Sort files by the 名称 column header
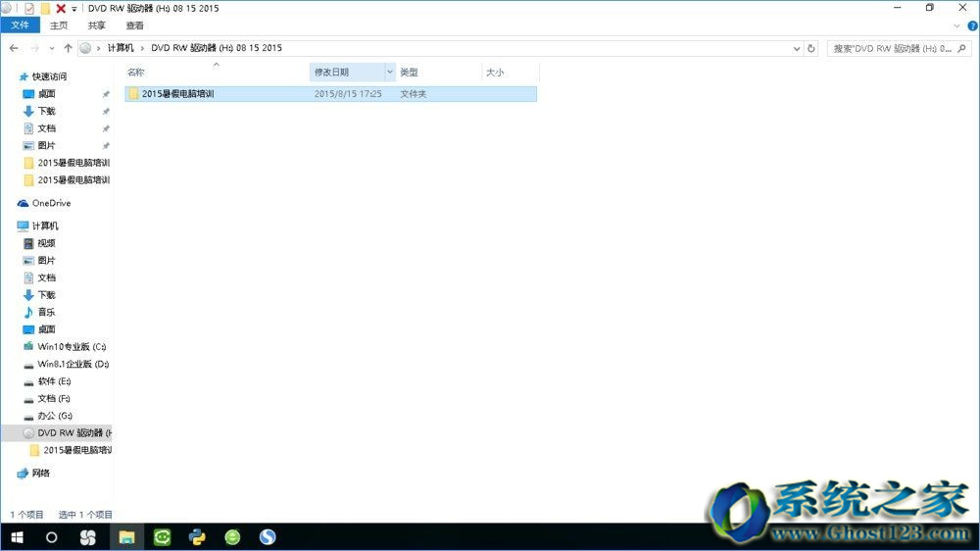The image size is (980, 551). tap(136, 73)
